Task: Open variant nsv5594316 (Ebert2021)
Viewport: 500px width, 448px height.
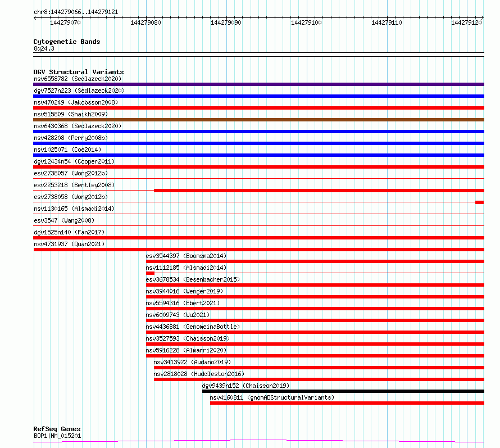Action: [x=183, y=303]
